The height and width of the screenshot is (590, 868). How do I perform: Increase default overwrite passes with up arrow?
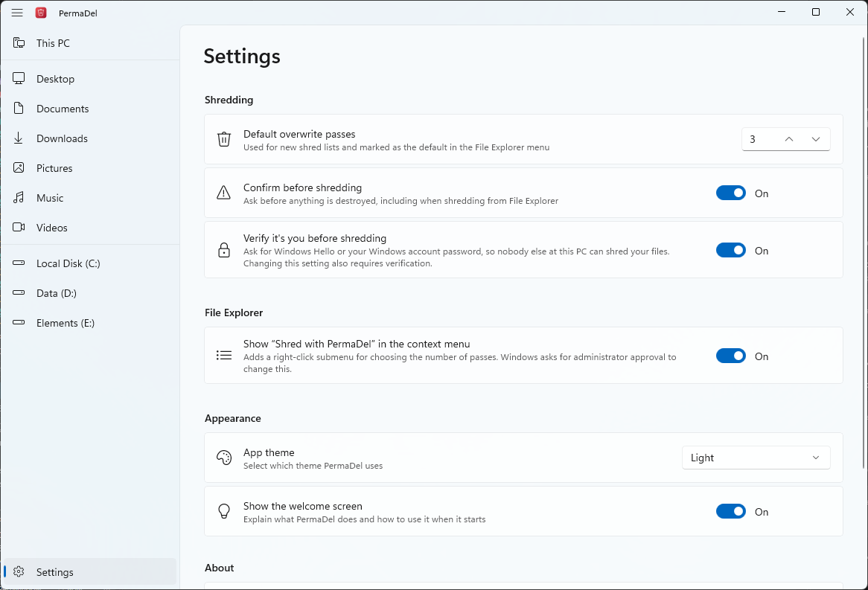789,139
